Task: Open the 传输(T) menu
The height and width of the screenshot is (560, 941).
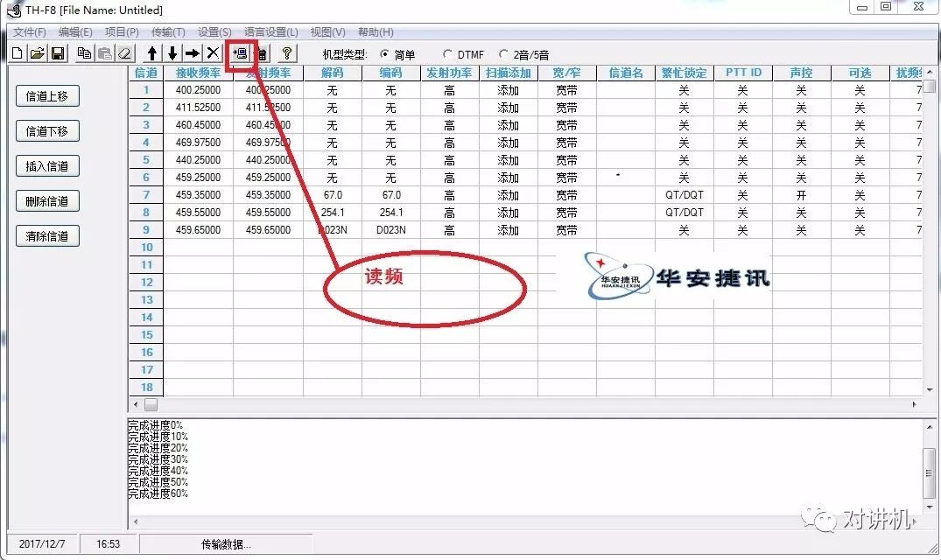Action: 167,31
